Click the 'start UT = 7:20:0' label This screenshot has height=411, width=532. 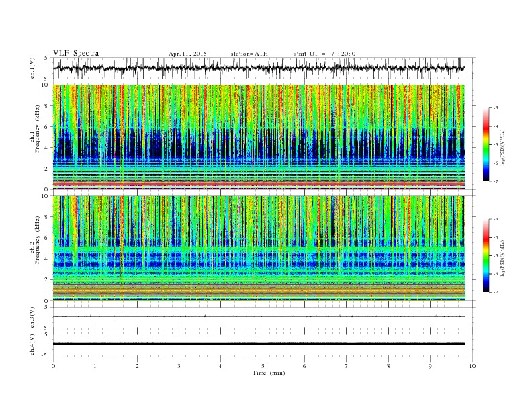point(324,54)
